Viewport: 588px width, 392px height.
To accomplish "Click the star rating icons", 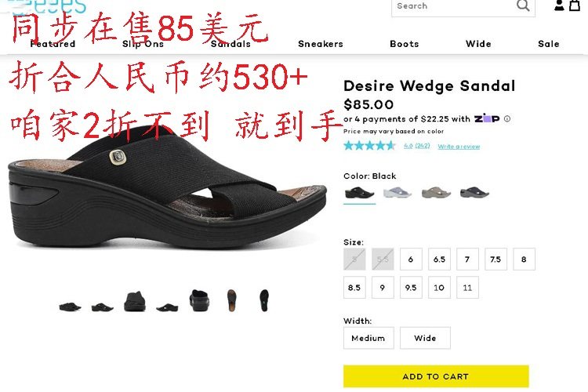I will click(x=369, y=146).
